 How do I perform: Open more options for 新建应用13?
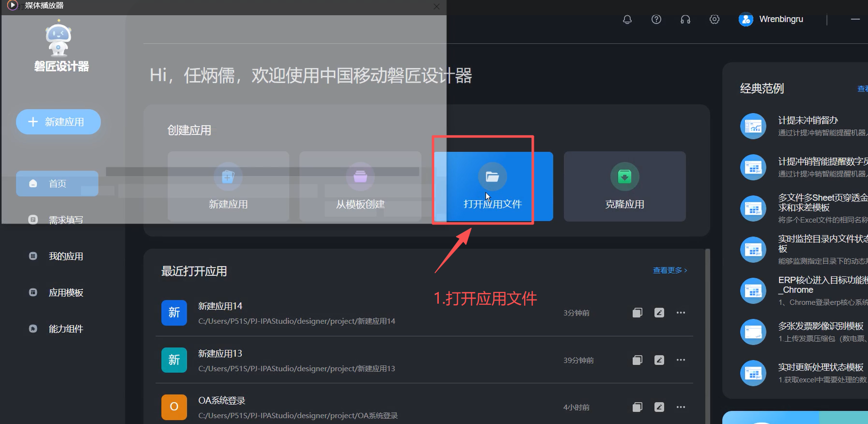pos(681,360)
